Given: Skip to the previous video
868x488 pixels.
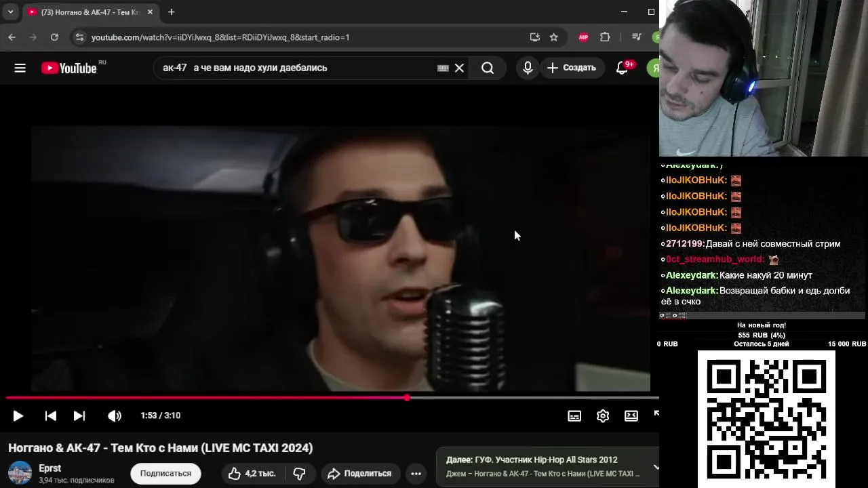Looking at the screenshot, I should tap(51, 415).
